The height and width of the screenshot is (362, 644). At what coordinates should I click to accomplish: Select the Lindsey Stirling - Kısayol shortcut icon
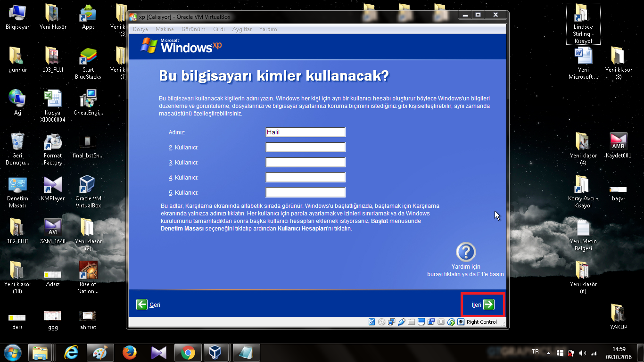583,24
